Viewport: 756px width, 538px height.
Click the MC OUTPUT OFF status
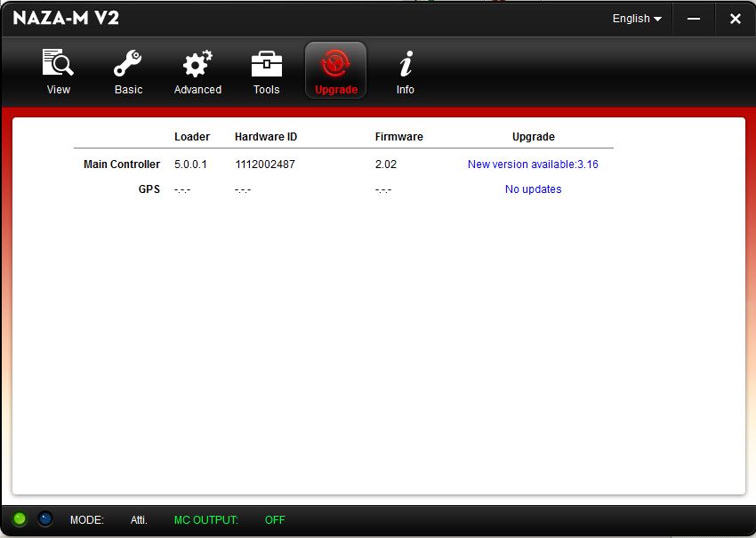coord(274,520)
